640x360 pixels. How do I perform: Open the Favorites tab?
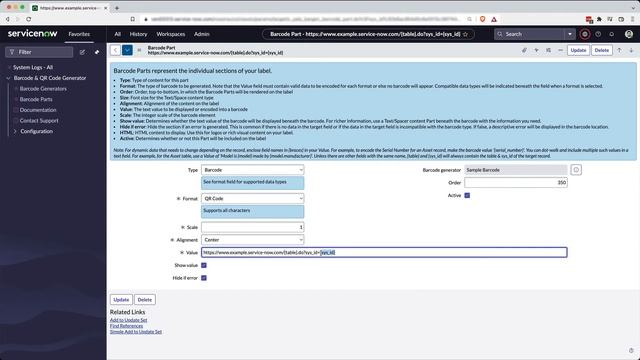(x=79, y=34)
